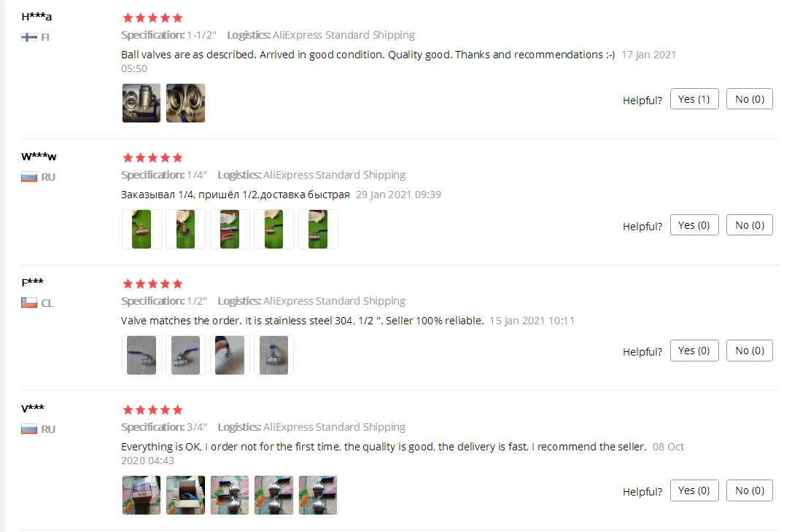Click No (0) on F***'s review

pos(750,351)
